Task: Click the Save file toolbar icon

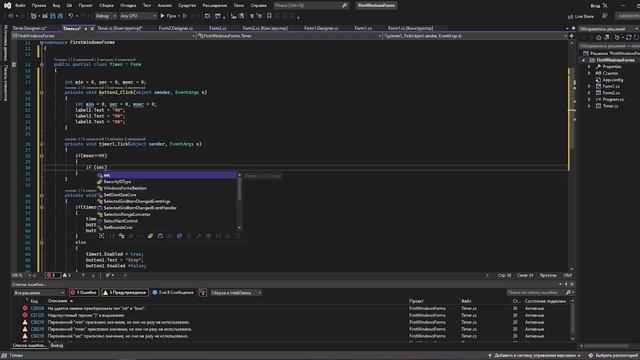Action: coord(53,16)
